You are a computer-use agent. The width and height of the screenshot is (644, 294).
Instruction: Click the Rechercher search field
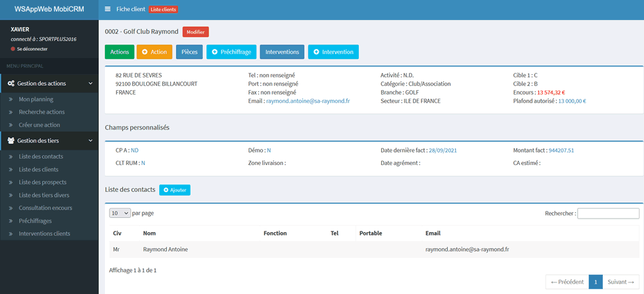click(609, 213)
